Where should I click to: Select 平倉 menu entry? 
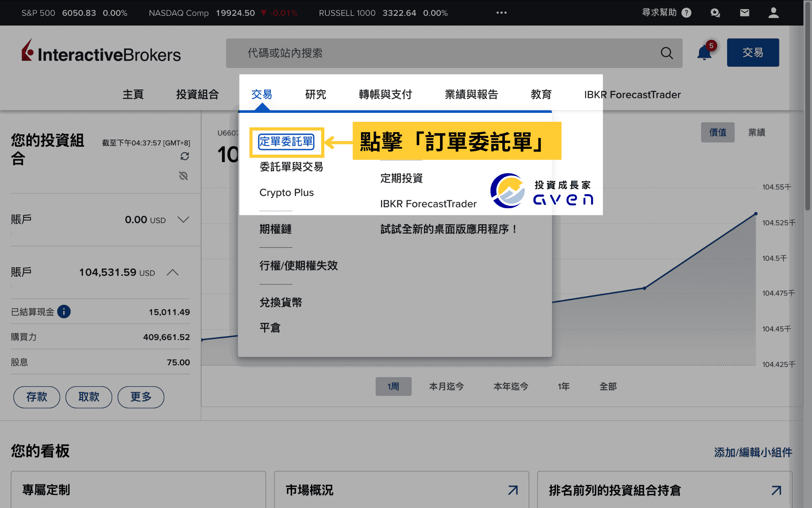point(270,327)
